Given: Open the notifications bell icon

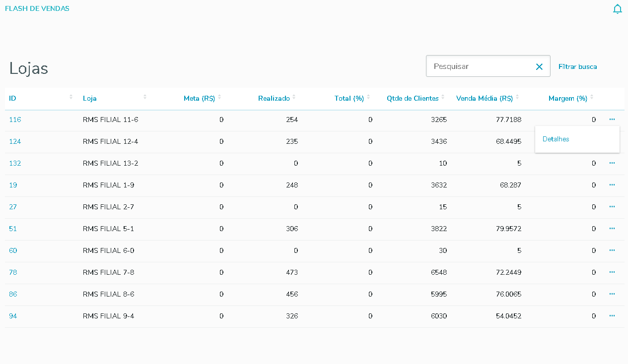Looking at the screenshot, I should [x=617, y=9].
